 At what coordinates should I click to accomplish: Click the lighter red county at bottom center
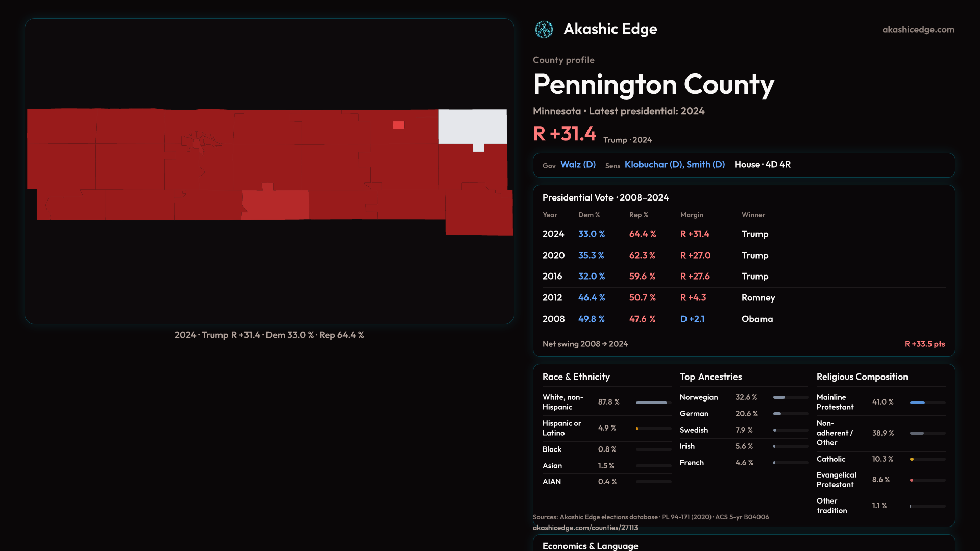[277, 205]
